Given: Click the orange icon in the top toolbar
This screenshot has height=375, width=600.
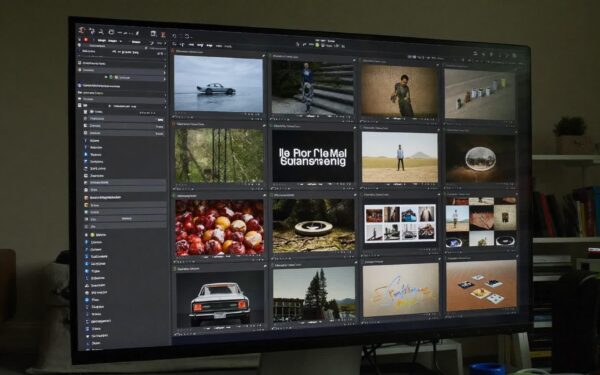Looking at the screenshot, I should coord(163,35).
